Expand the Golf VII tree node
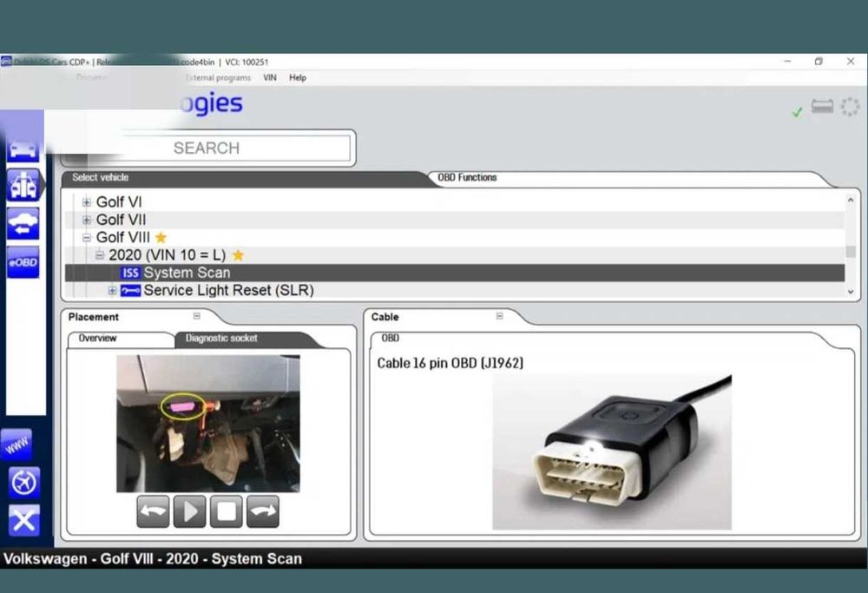The image size is (868, 593). pos(86,221)
